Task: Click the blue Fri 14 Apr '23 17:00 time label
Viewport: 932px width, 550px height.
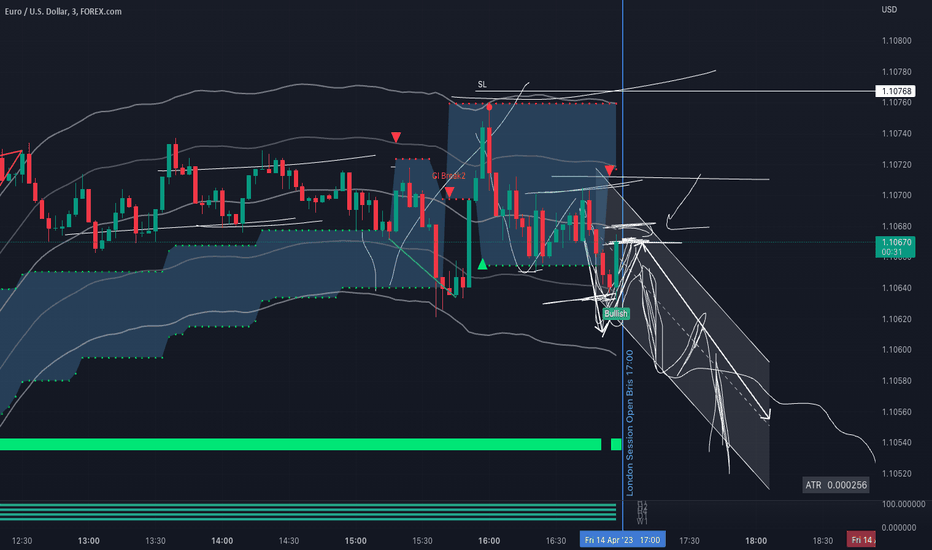Action: point(622,540)
